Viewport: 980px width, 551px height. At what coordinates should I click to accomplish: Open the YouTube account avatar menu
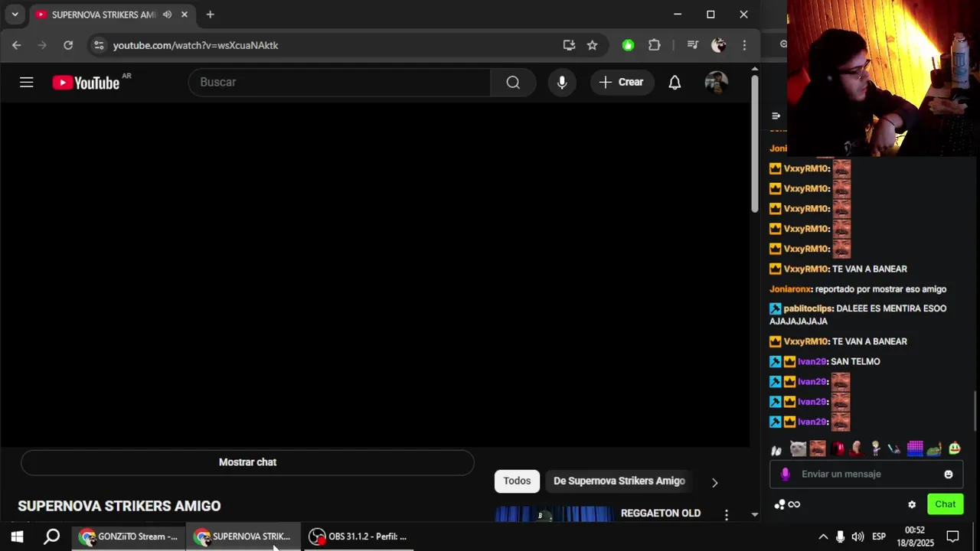coord(716,82)
